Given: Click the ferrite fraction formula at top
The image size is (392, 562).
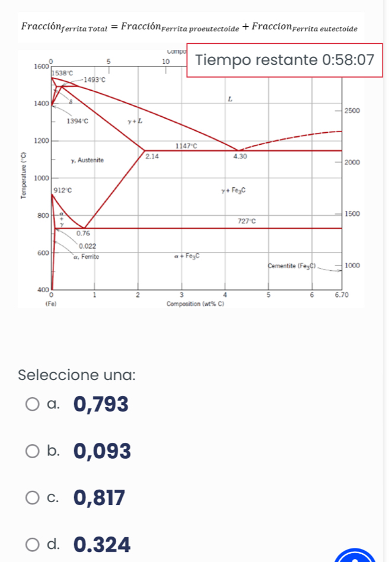Looking at the screenshot, I should click(x=189, y=27).
